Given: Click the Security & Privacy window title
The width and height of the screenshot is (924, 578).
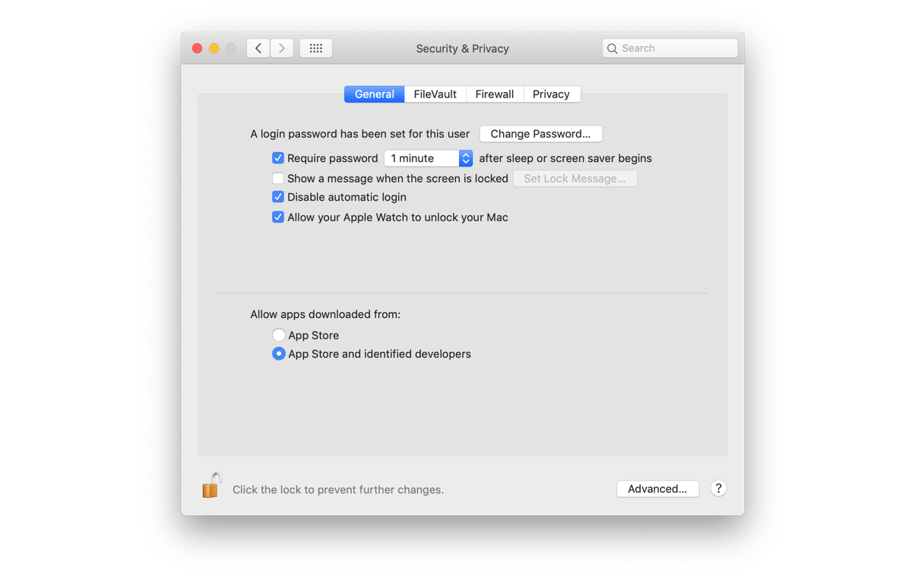Looking at the screenshot, I should coord(463,49).
